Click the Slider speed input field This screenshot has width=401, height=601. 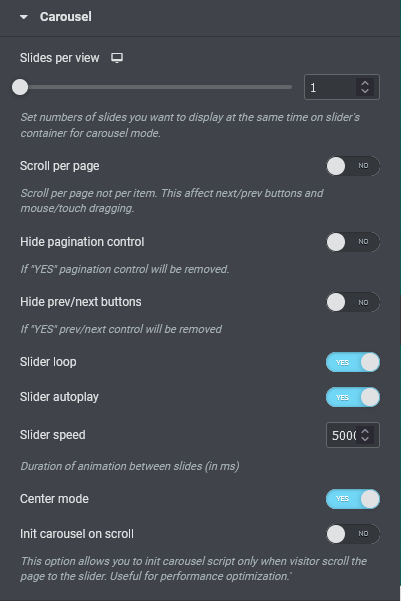coord(353,435)
